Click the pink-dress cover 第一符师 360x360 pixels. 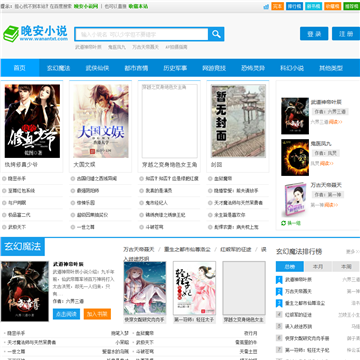[194, 288]
